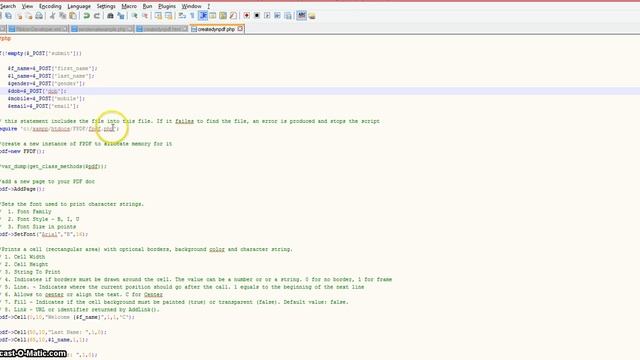Open the Language menu

tap(79, 6)
